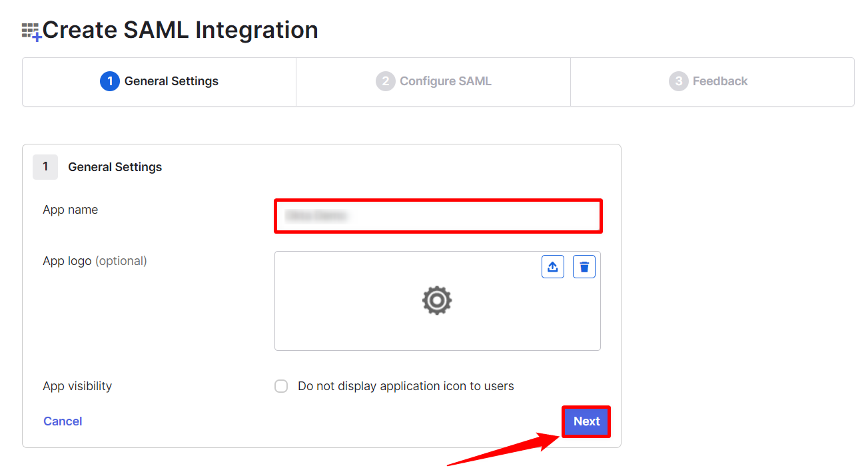The height and width of the screenshot is (474, 868).
Task: Focus the App name text field
Action: tap(438, 216)
